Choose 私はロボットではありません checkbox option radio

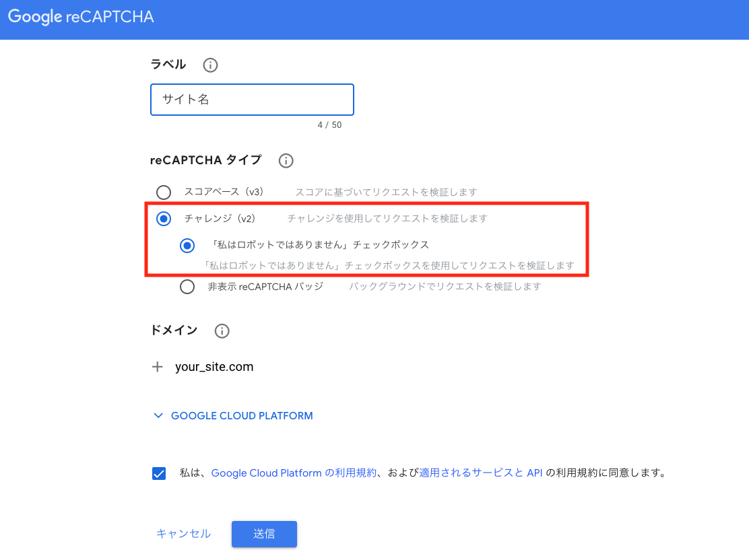187,246
